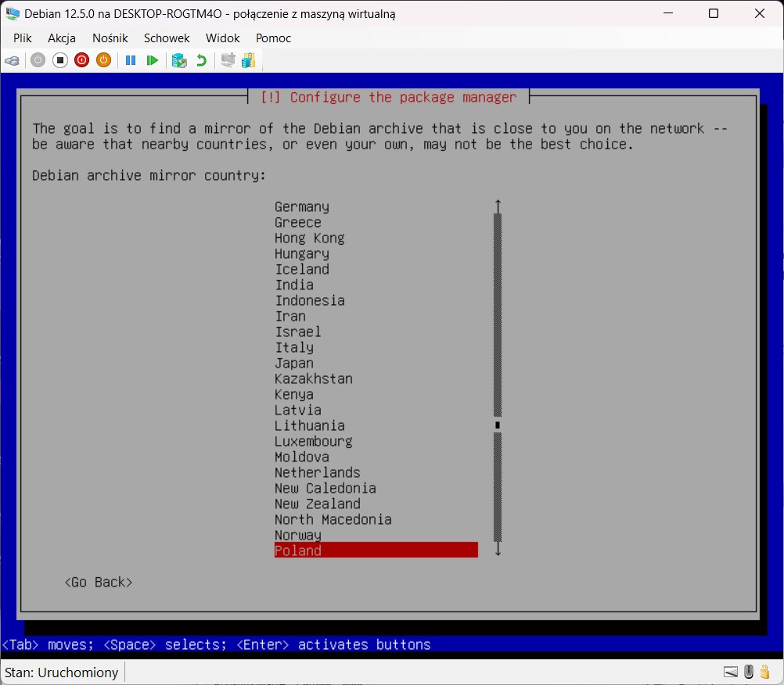Pick New Zealand from the country list
The width and height of the screenshot is (784, 685).
pyautogui.click(x=318, y=504)
